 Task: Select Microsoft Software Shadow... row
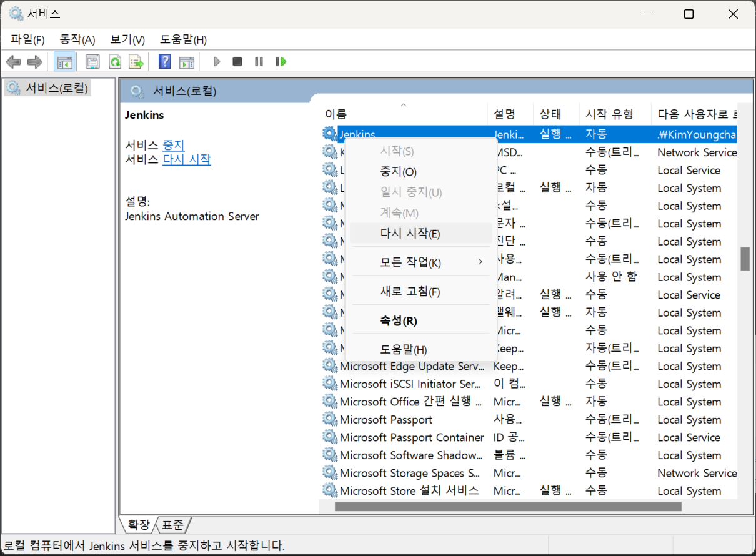529,455
